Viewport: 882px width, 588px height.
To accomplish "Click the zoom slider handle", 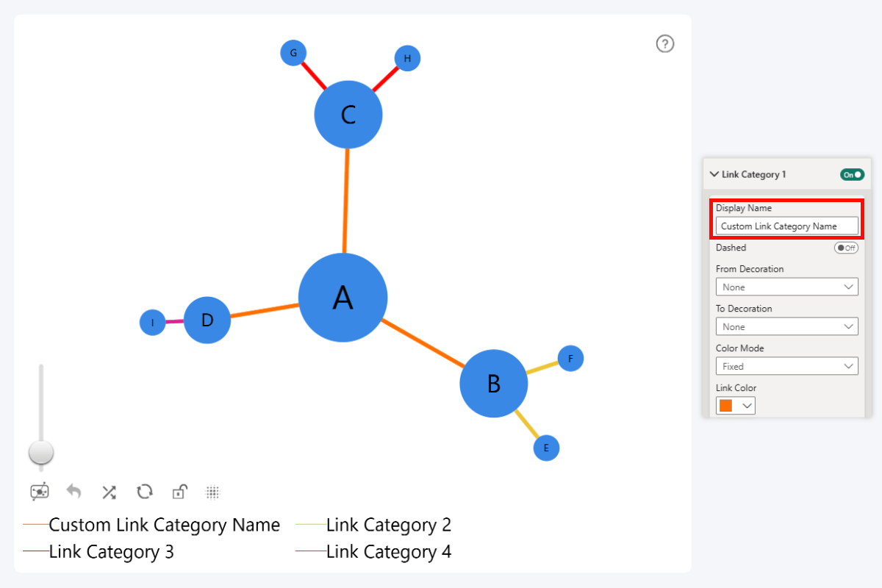I will [x=41, y=452].
